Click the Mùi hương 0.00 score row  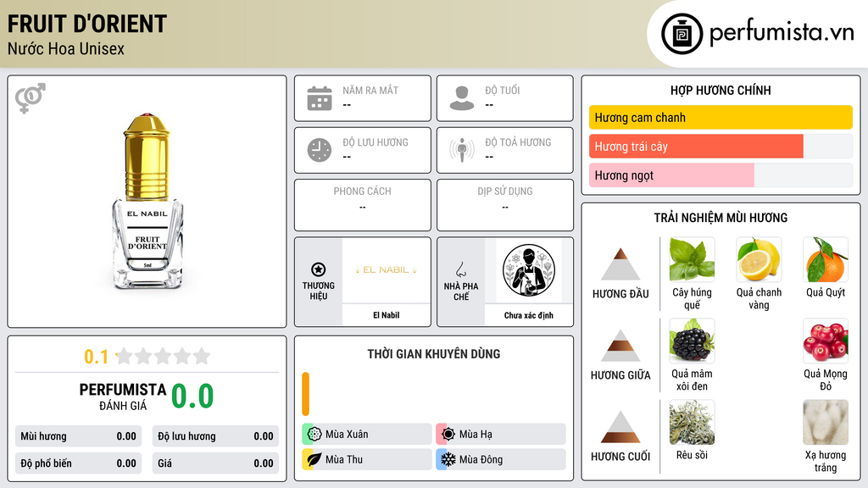coord(78,436)
